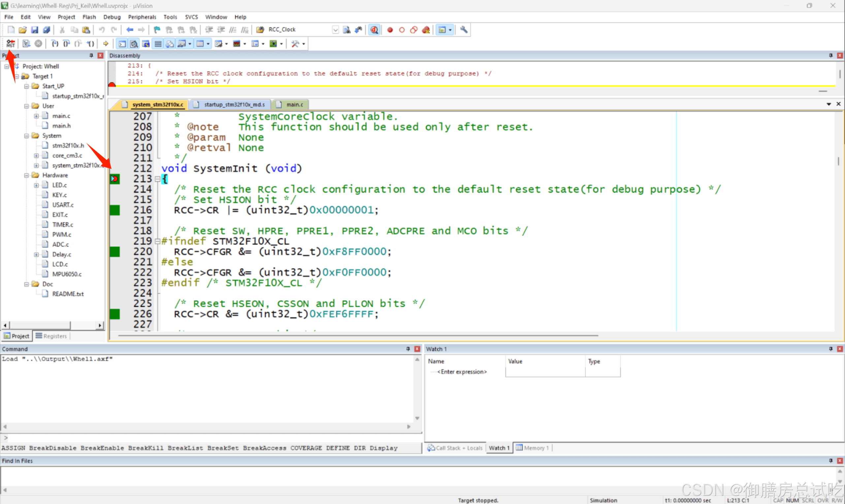Toggle the Call Stack Window button
Viewport: 845px width, 504px height.
click(170, 44)
